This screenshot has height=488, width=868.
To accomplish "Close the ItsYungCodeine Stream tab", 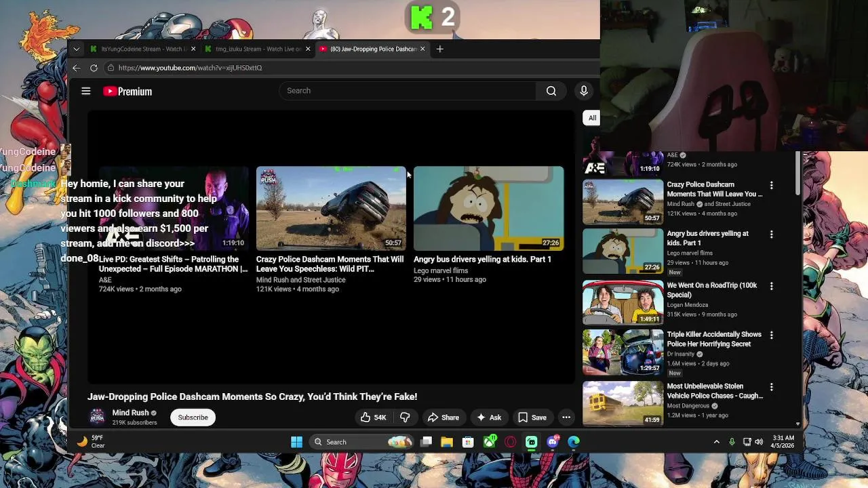I will pyautogui.click(x=193, y=49).
